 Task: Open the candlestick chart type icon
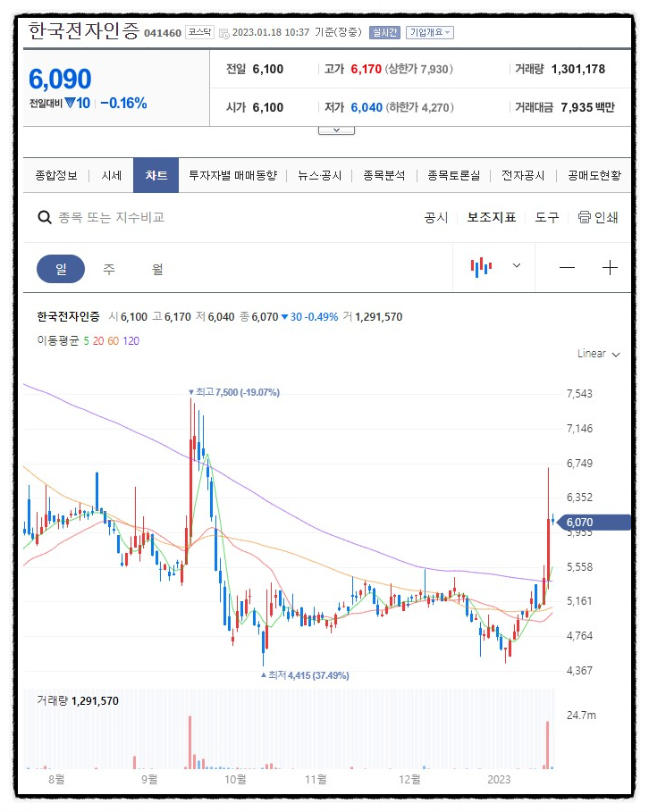[481, 267]
